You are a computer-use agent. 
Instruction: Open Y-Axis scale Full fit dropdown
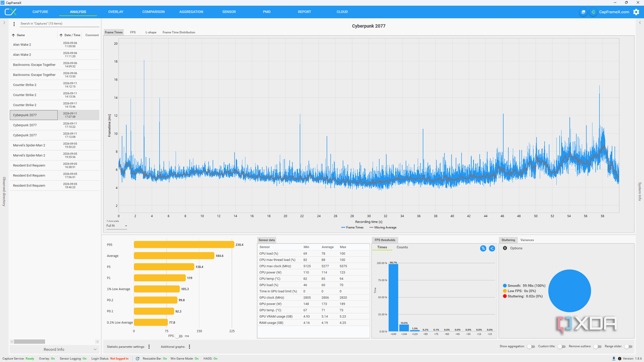point(117,226)
